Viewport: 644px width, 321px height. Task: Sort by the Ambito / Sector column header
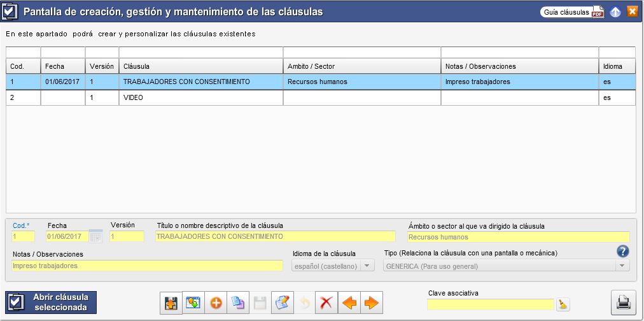[x=362, y=66]
